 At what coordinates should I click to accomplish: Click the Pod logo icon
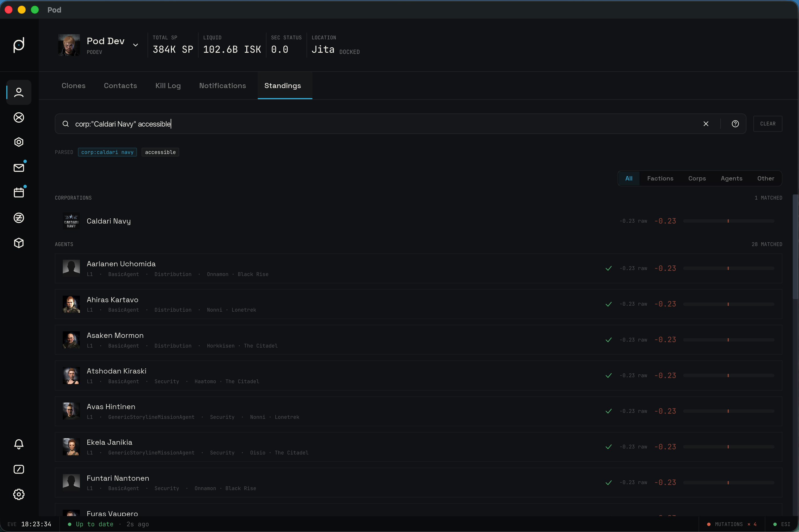[19, 45]
